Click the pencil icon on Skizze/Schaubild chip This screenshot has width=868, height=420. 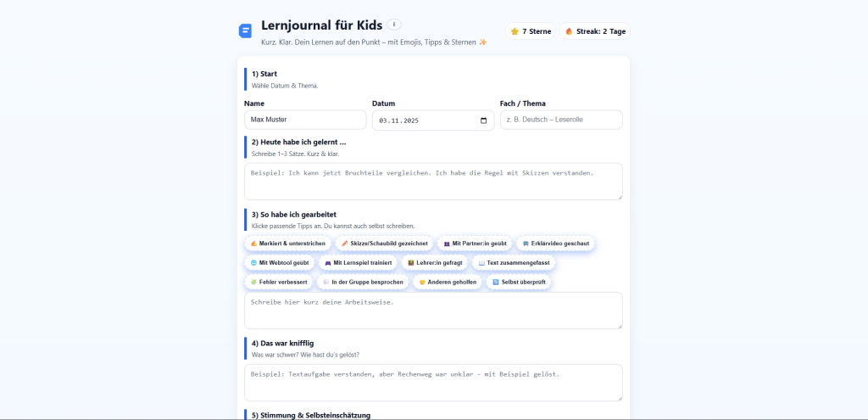click(344, 244)
